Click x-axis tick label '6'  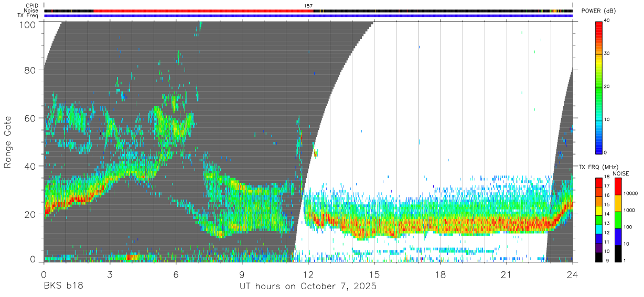click(176, 274)
